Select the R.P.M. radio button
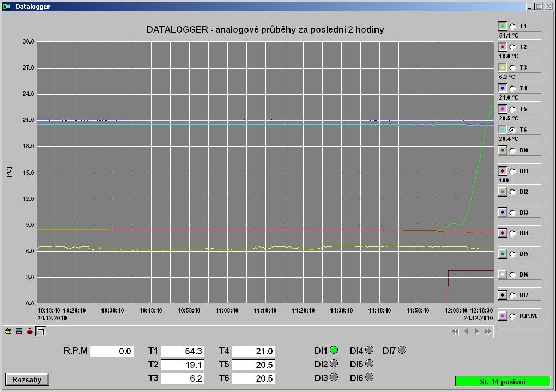 click(x=512, y=316)
